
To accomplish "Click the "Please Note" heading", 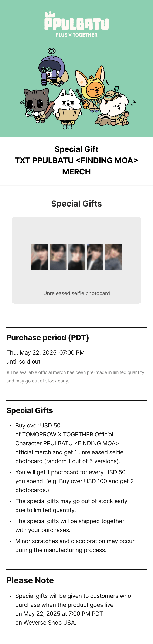I will pyautogui.click(x=30, y=580).
